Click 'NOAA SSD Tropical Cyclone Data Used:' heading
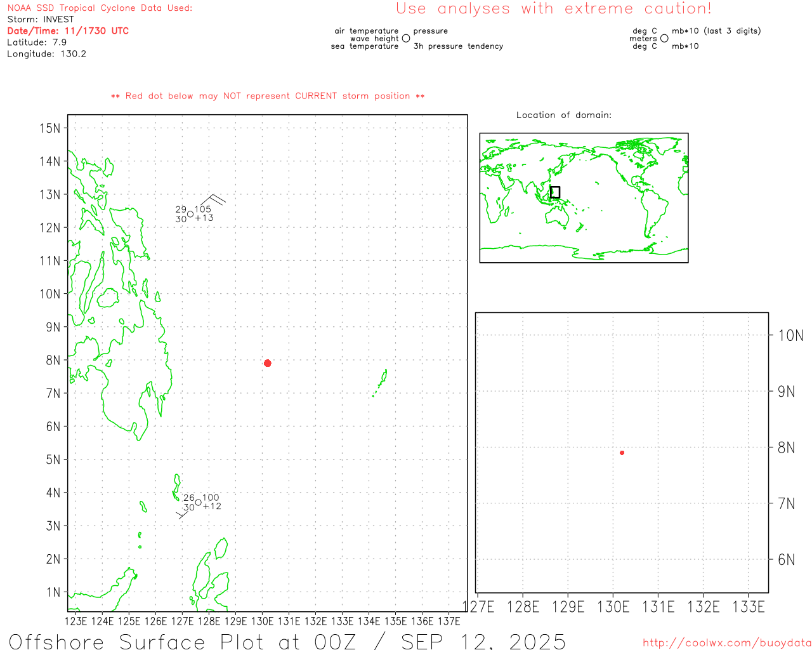The width and height of the screenshot is (812, 650). [x=100, y=8]
